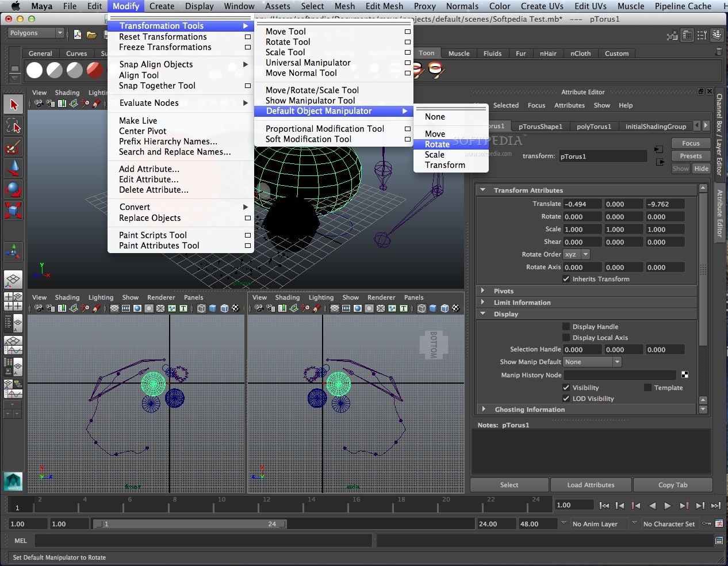The image size is (728, 566).
Task: Enable the Display Handle checkbox
Action: pos(566,326)
